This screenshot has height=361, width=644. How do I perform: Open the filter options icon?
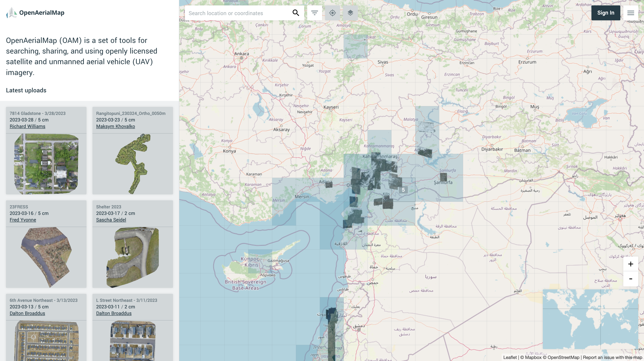coord(314,13)
